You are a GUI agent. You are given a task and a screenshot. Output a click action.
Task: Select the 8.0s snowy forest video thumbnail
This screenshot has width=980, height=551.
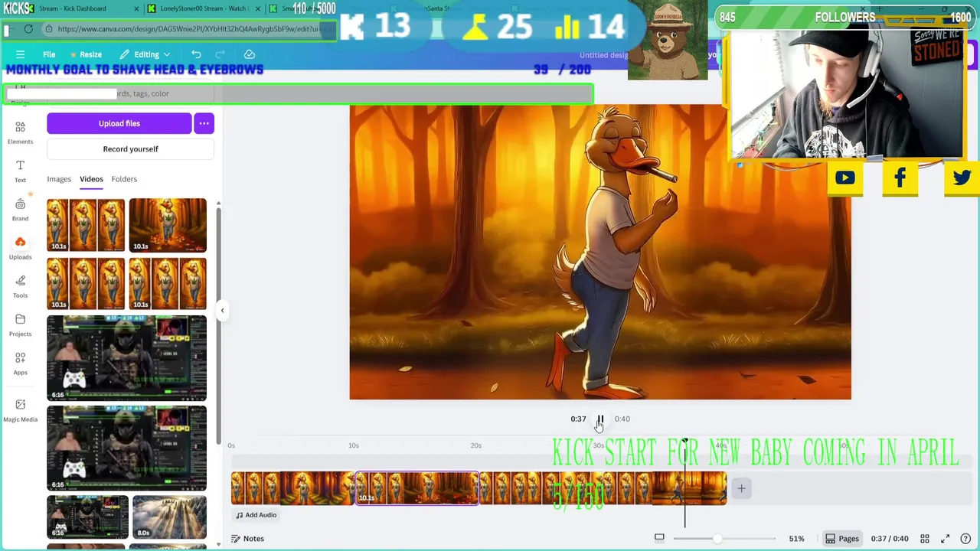coord(169,517)
